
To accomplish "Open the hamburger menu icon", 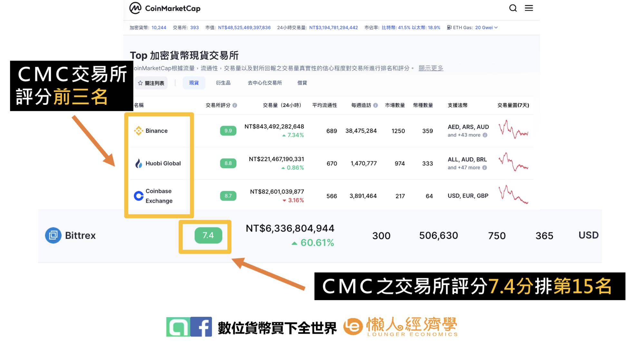I will [529, 8].
